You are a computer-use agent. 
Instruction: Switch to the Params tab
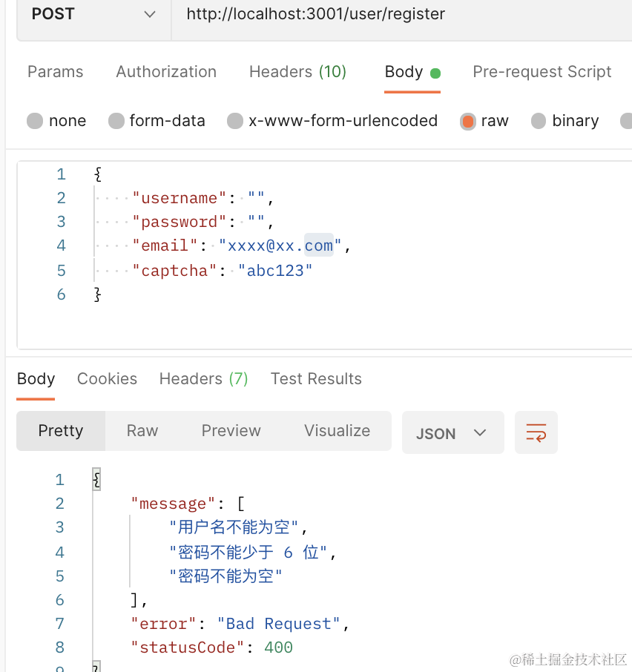coord(56,72)
